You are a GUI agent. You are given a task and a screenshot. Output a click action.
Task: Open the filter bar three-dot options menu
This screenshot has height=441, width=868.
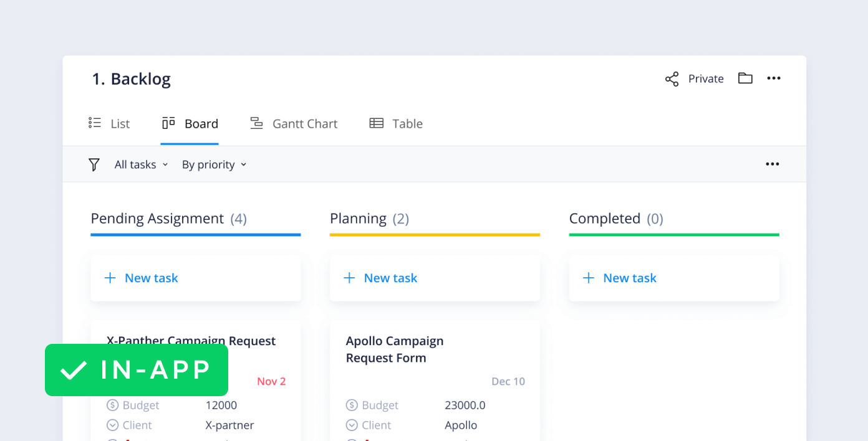click(773, 164)
